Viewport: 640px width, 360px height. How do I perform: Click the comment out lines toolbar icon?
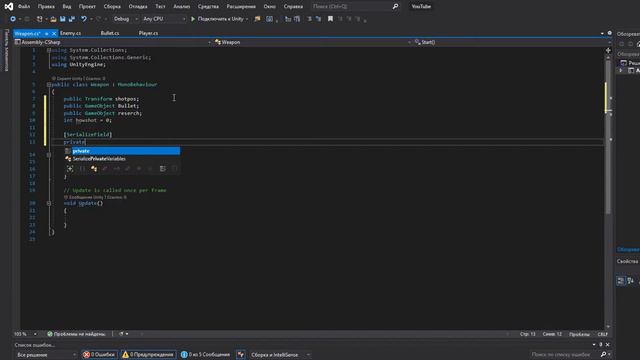click(x=309, y=19)
